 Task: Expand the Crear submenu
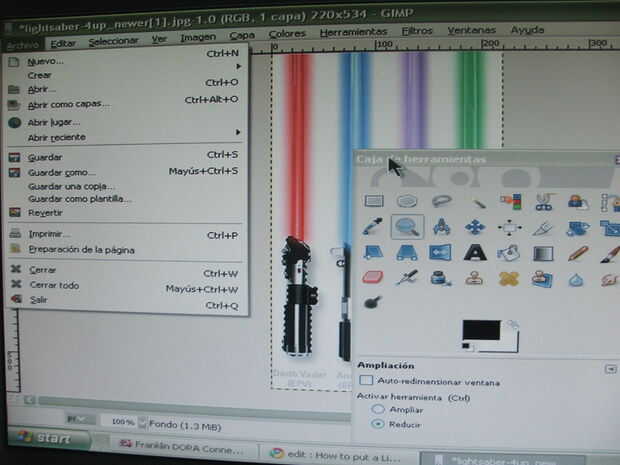tap(125, 74)
